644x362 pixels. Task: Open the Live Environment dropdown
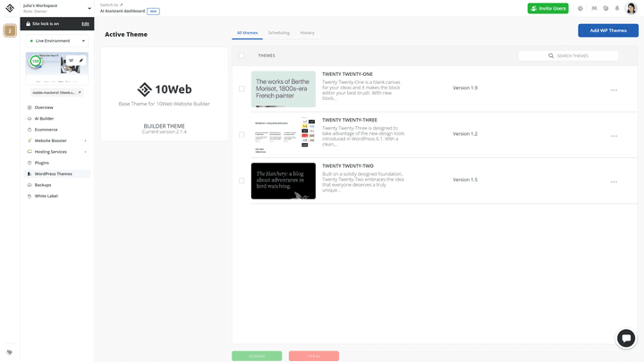pyautogui.click(x=57, y=41)
